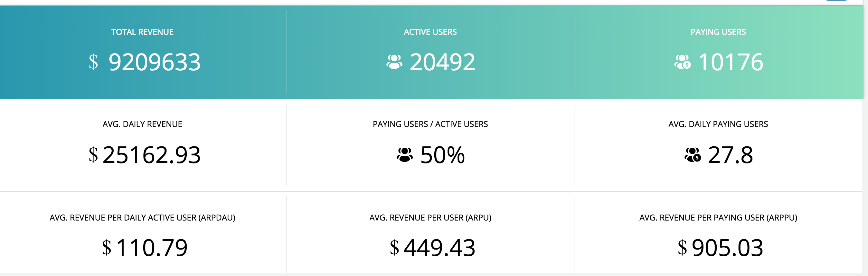Viewport: 868px width, 276px height.
Task: Select the Paying Users heading
Action: [x=718, y=32]
